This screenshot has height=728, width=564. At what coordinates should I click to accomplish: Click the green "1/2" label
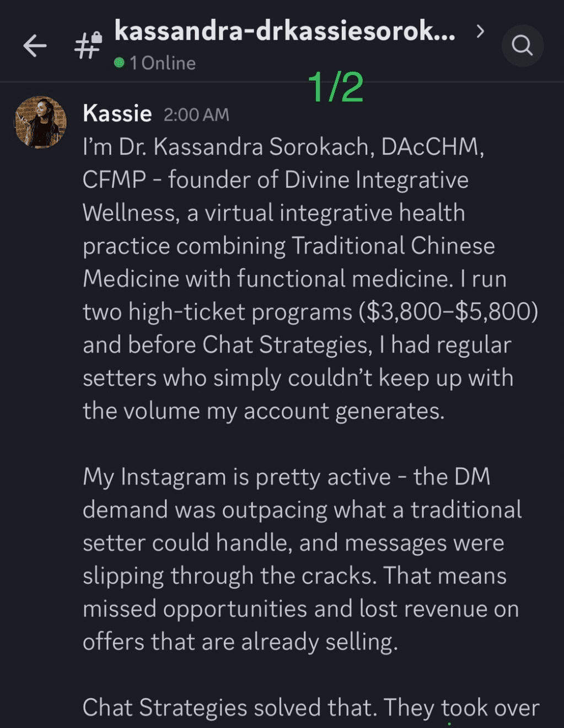[336, 87]
